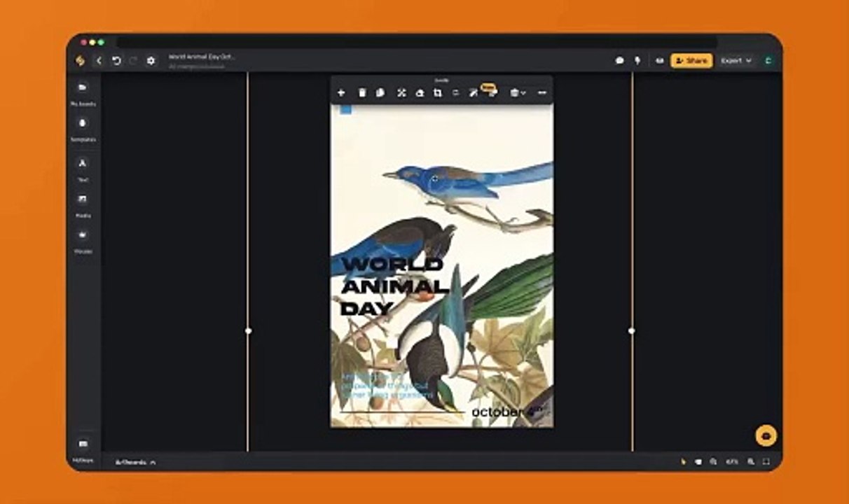Zoom out with the minus magnifier
This screenshot has width=849, height=504.
[713, 462]
